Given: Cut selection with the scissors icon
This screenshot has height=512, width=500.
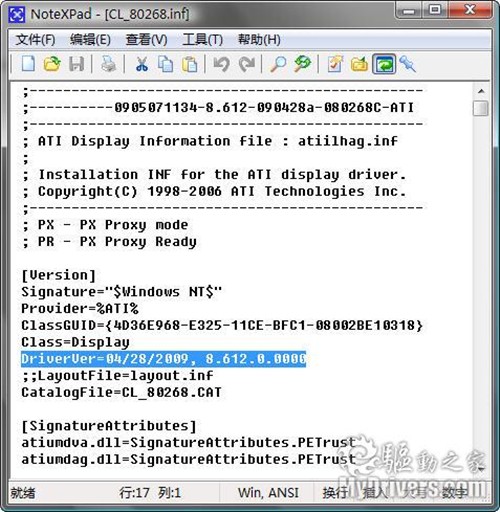Looking at the screenshot, I should (142, 64).
